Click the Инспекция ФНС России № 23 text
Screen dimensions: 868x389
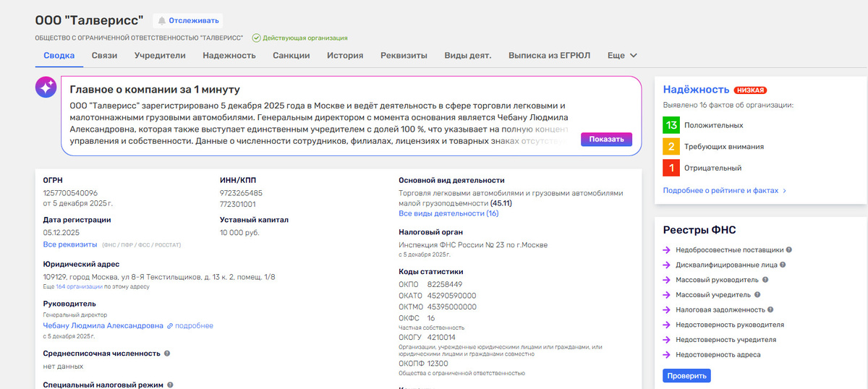pyautogui.click(x=473, y=245)
